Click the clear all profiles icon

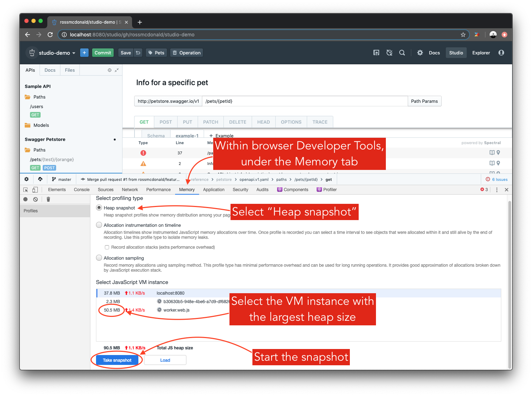coord(35,199)
